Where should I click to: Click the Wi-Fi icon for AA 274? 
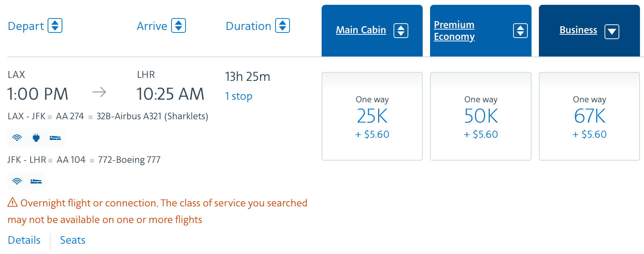click(17, 138)
